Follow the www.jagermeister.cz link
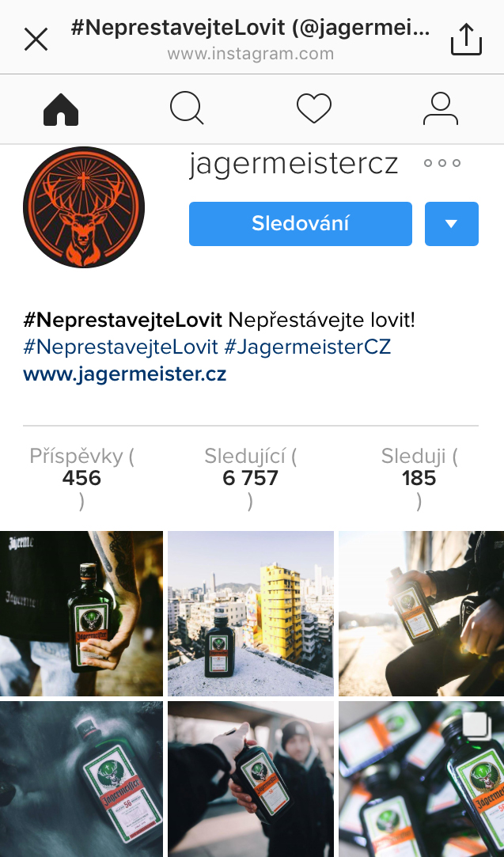Image resolution: width=504 pixels, height=857 pixels. (x=125, y=374)
